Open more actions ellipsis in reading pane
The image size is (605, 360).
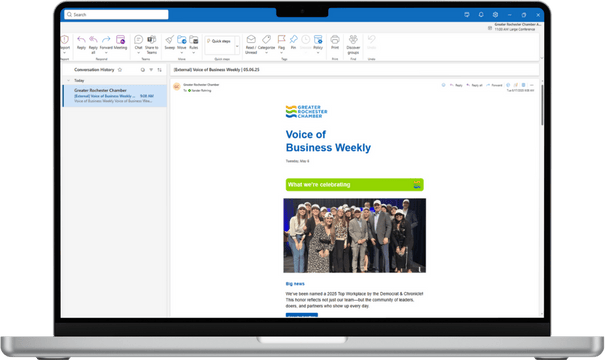(x=532, y=85)
